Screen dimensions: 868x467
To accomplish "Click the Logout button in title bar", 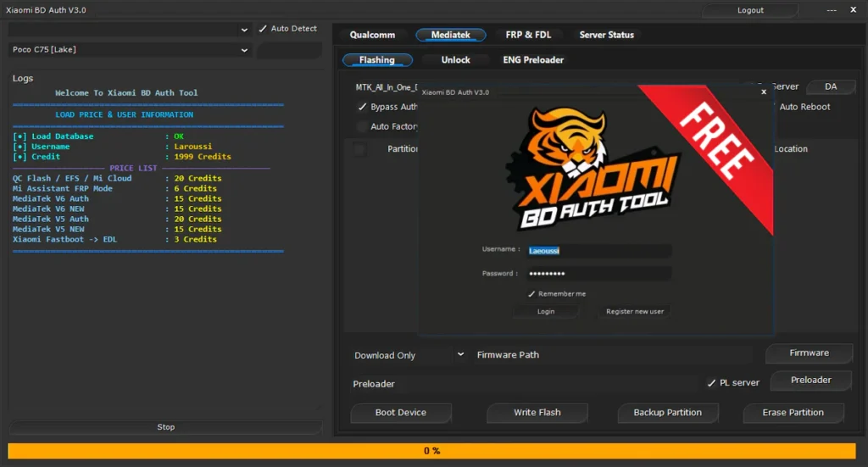I will (750, 10).
